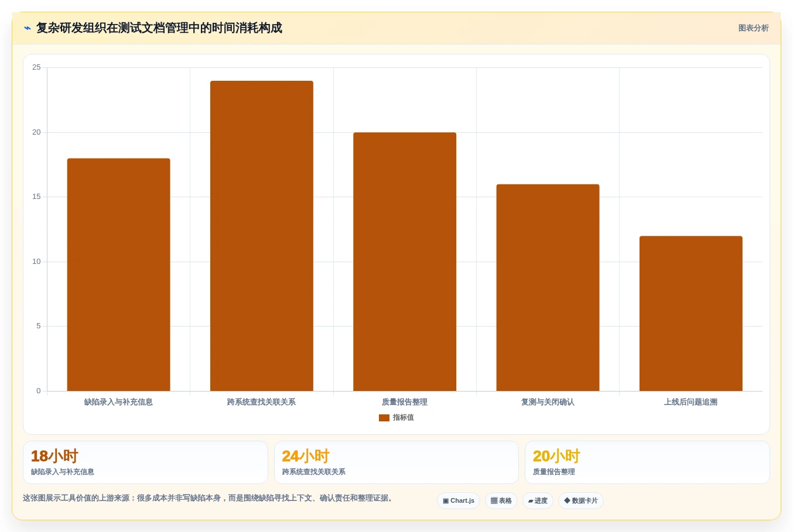Select the 缺陷录入与补充信息 bar
Viewport: 793px width, 532px height.
coord(119,274)
